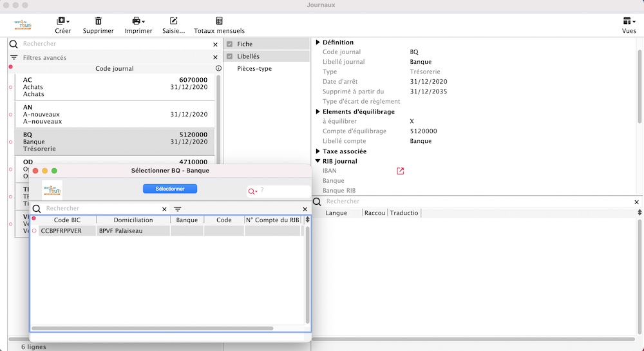The height and width of the screenshot is (351, 644).
Task: Click the Sélectionner button
Action: [x=170, y=189]
